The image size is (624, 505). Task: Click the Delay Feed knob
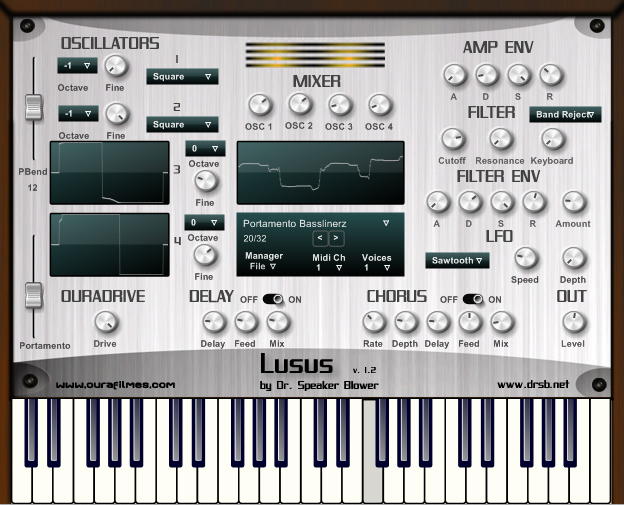pos(246,322)
